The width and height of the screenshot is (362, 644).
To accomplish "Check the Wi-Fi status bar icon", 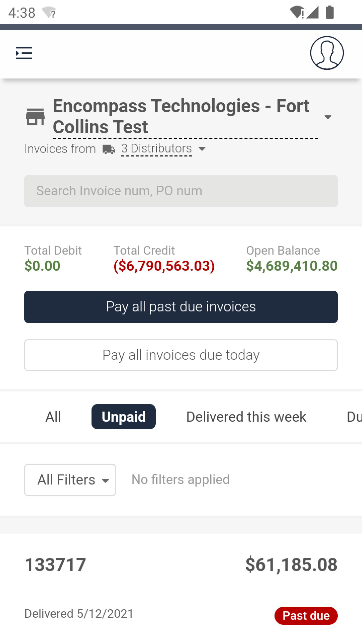I will click(x=297, y=12).
